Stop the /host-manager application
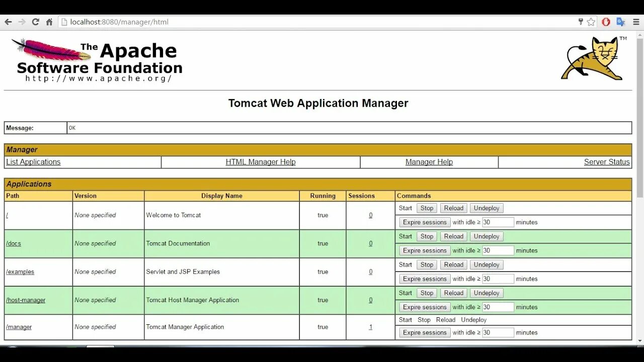644x362 pixels. (x=427, y=293)
